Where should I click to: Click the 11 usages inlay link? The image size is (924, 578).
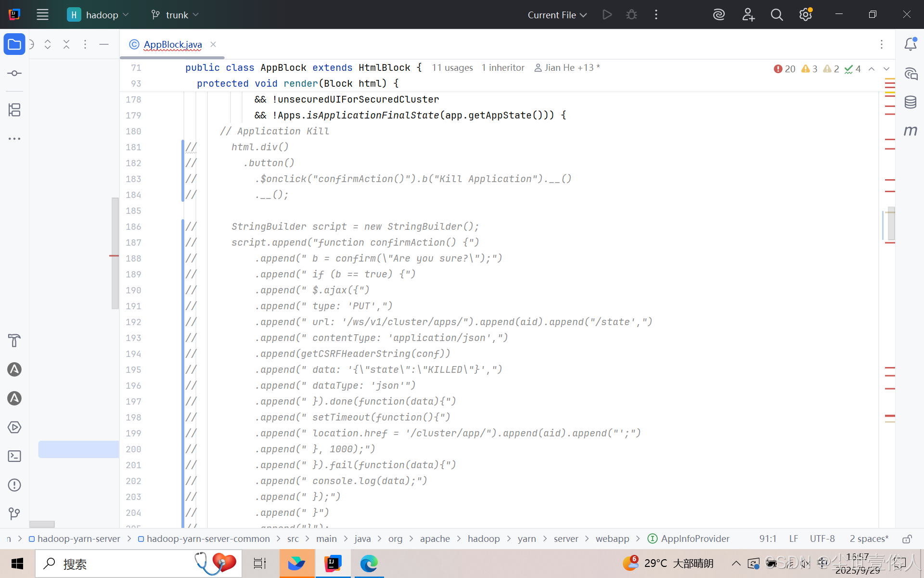[452, 68]
